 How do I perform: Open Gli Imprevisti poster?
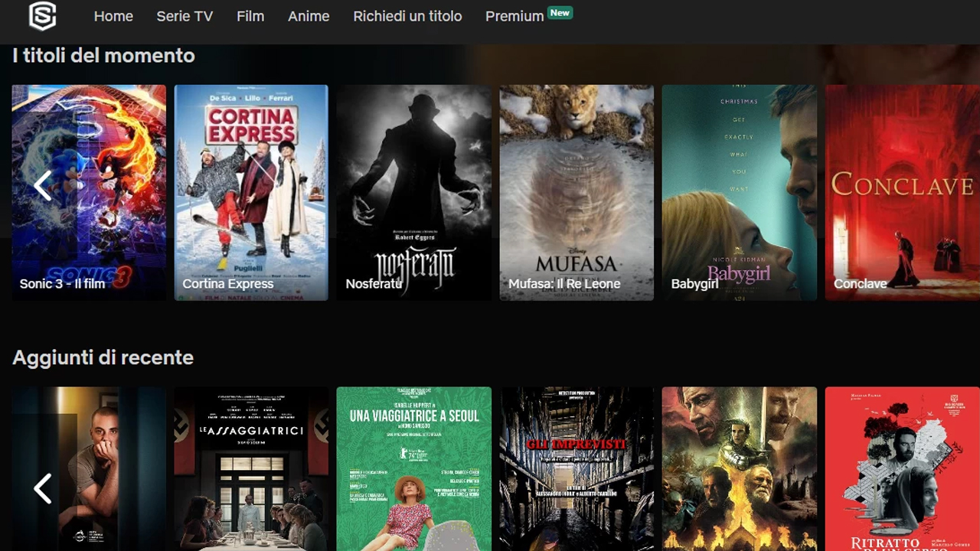(577, 468)
